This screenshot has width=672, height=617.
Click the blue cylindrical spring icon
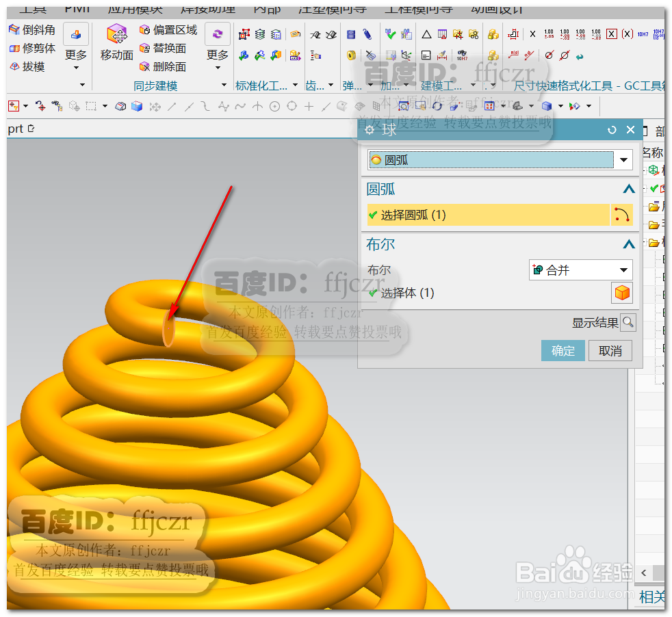click(351, 34)
